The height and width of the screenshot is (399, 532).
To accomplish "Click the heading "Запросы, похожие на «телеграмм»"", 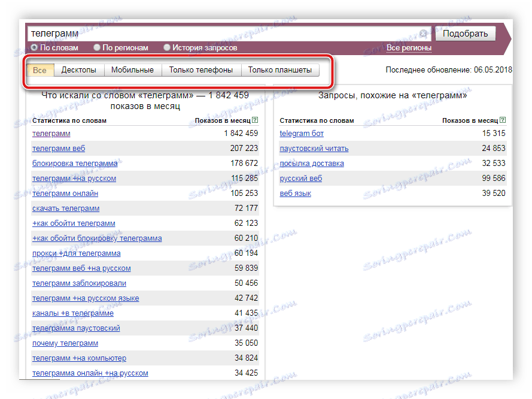I will 393,95.
